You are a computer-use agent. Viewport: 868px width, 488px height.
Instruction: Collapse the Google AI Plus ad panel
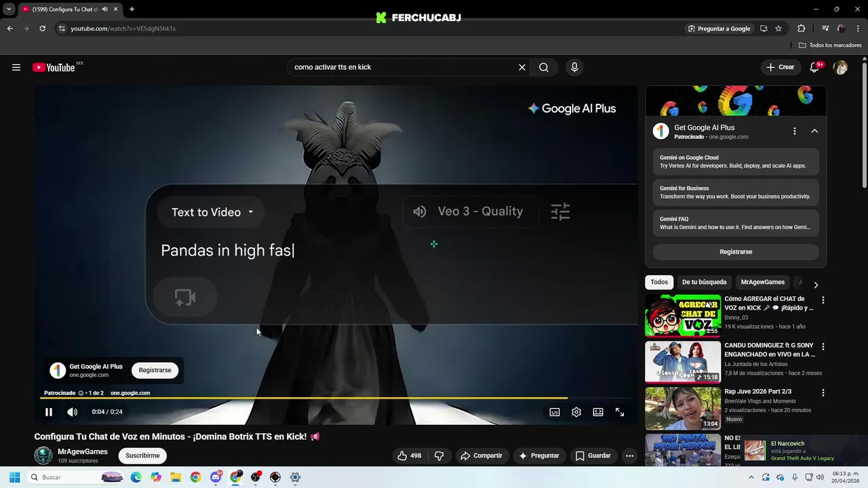(x=815, y=131)
